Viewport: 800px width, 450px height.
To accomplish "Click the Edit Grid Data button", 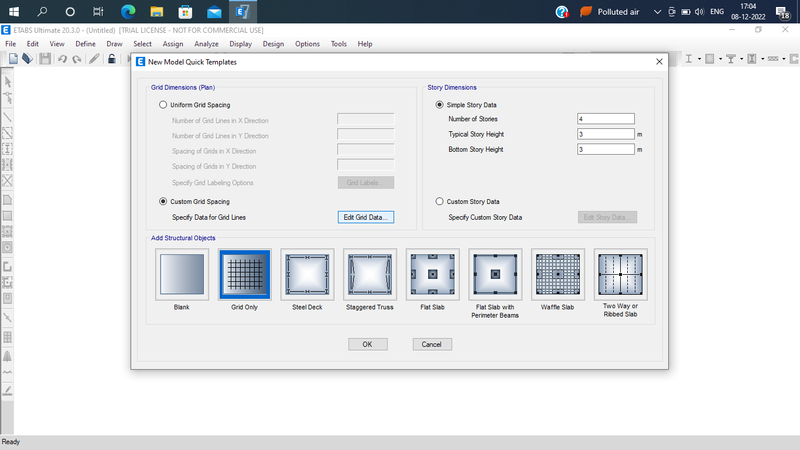I will coord(366,217).
